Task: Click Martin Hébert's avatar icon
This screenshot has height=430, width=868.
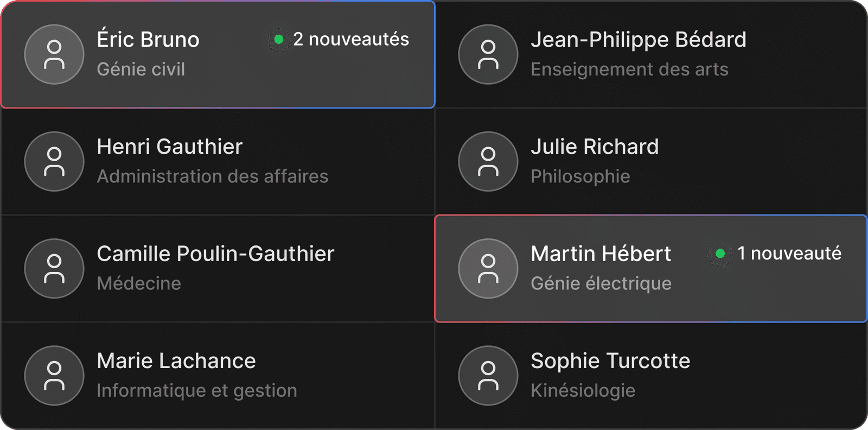Action: [x=488, y=268]
